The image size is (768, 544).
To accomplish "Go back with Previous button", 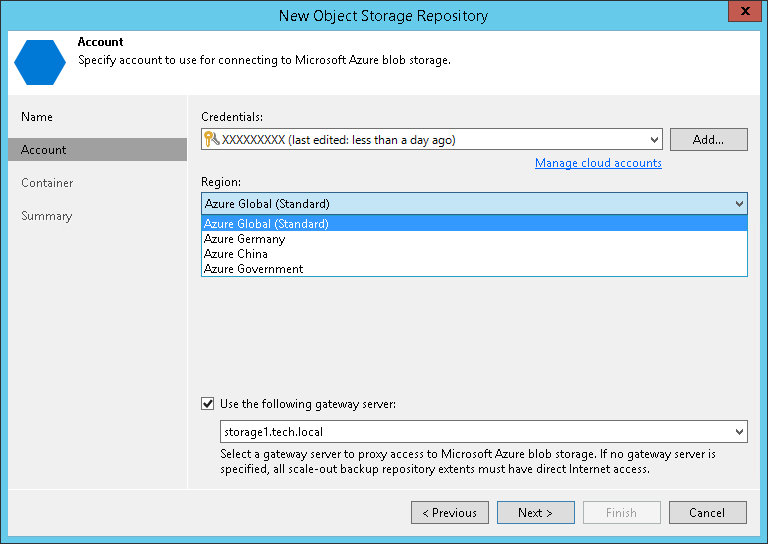I will 450,513.
